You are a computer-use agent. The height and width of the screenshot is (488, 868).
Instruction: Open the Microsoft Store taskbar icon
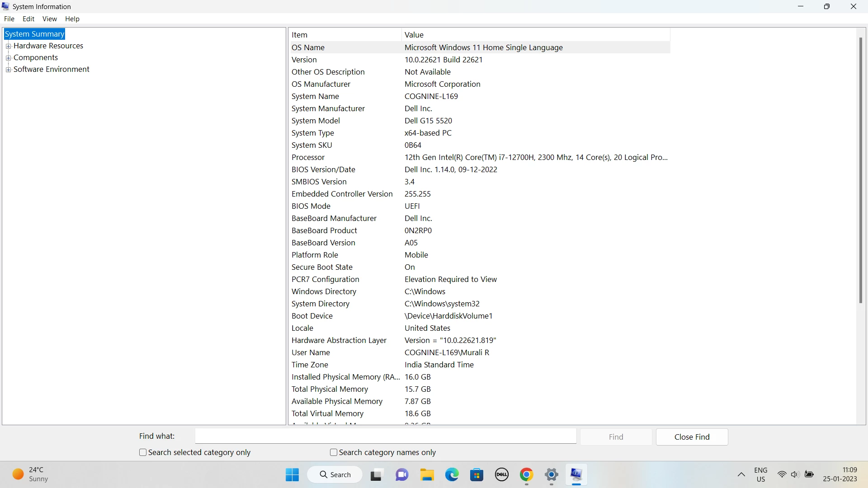476,474
